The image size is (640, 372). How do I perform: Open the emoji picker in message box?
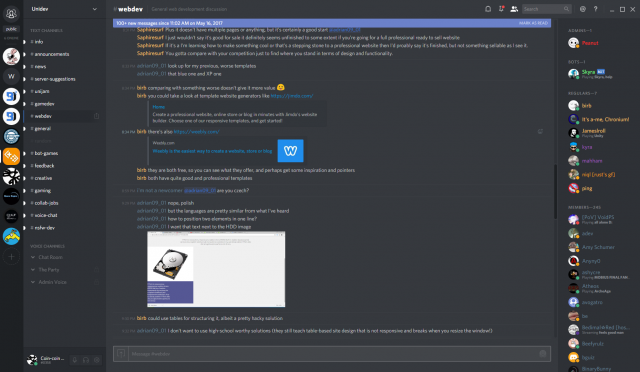point(542,354)
